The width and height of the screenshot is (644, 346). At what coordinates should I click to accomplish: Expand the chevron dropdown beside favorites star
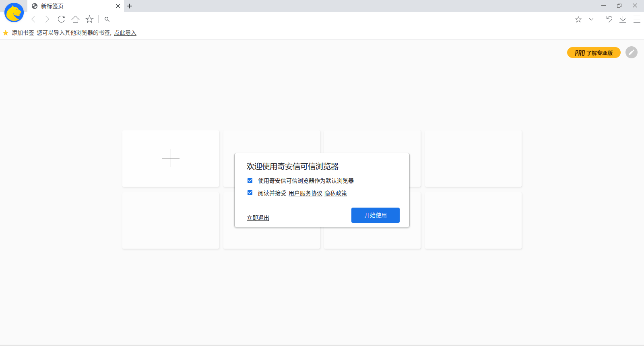tap(591, 19)
